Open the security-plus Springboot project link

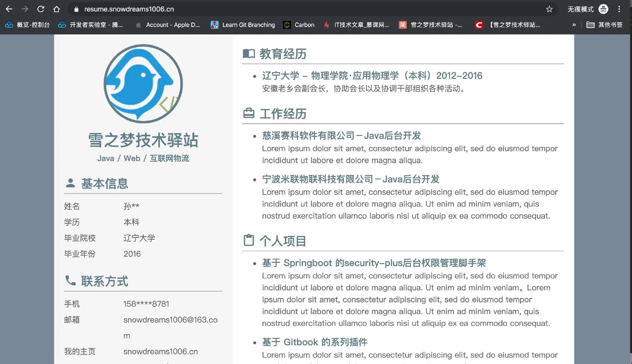[373, 263]
